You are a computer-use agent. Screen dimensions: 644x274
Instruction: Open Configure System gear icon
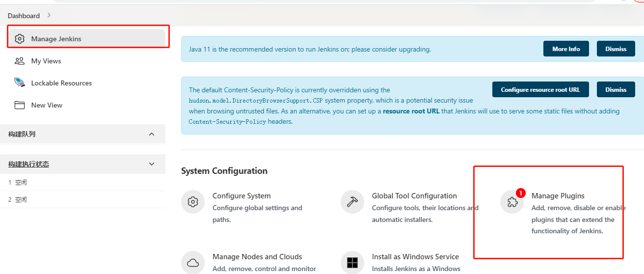click(193, 202)
